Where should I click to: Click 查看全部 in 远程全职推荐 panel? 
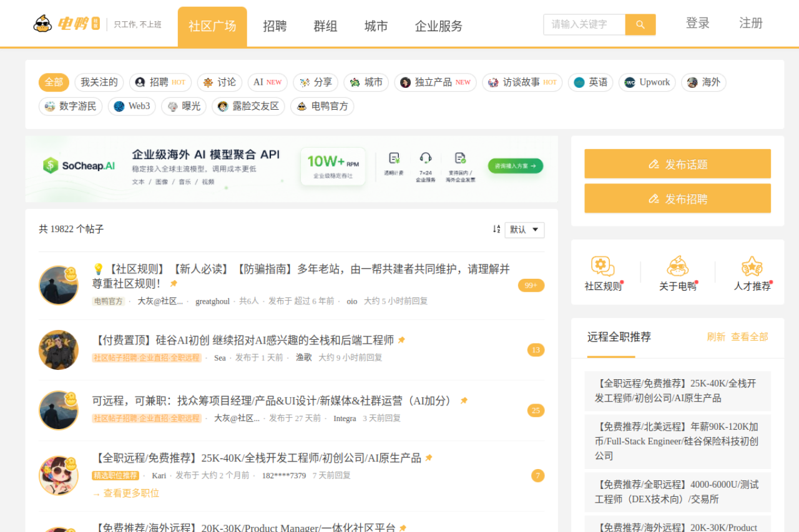pos(750,337)
